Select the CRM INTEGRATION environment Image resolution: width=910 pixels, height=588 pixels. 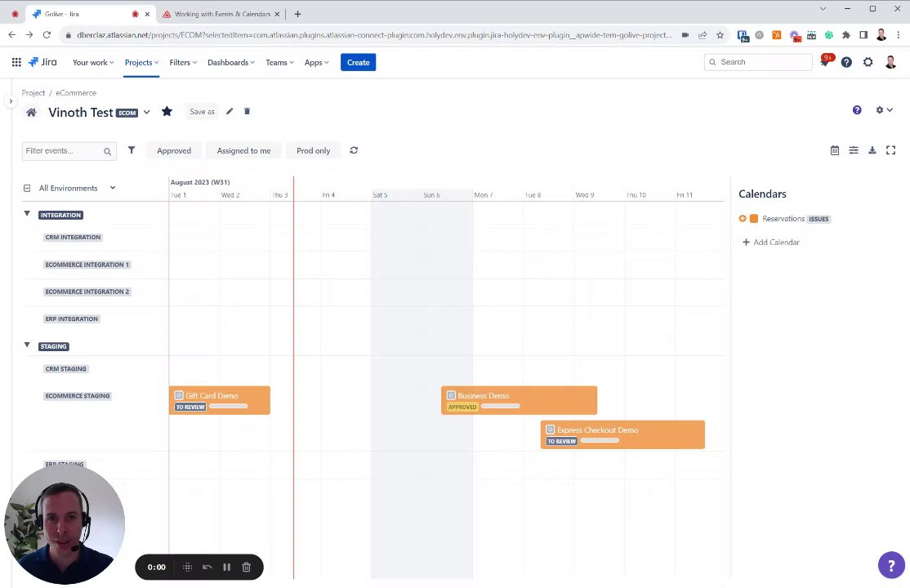[x=74, y=238]
